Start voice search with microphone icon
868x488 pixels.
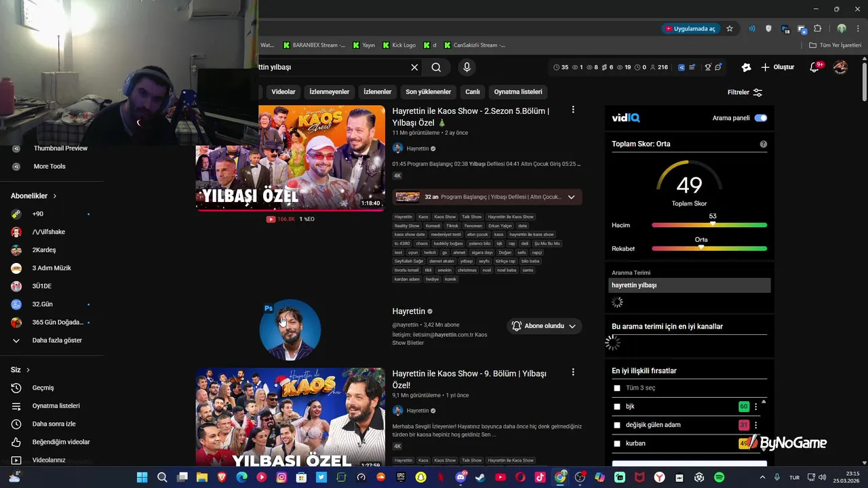pyautogui.click(x=467, y=67)
